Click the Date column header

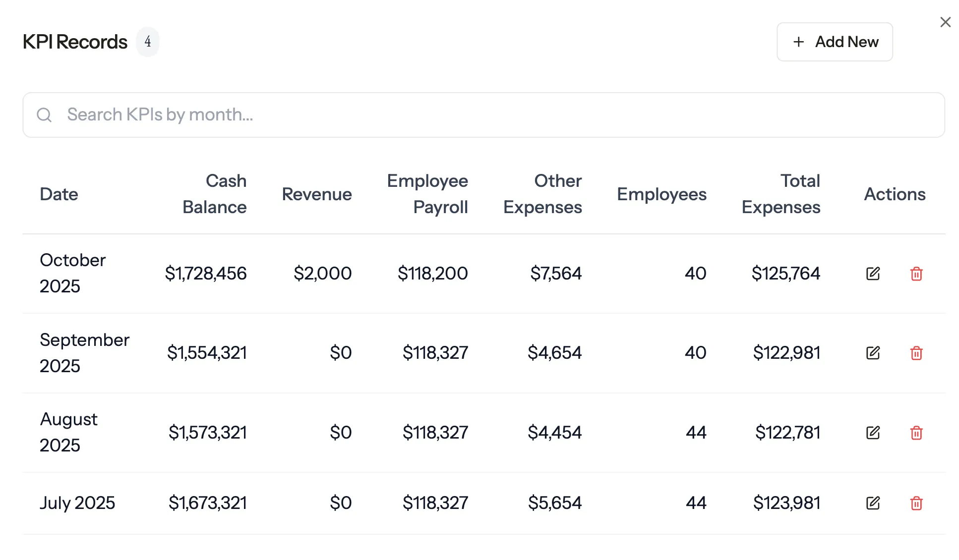pos(59,194)
